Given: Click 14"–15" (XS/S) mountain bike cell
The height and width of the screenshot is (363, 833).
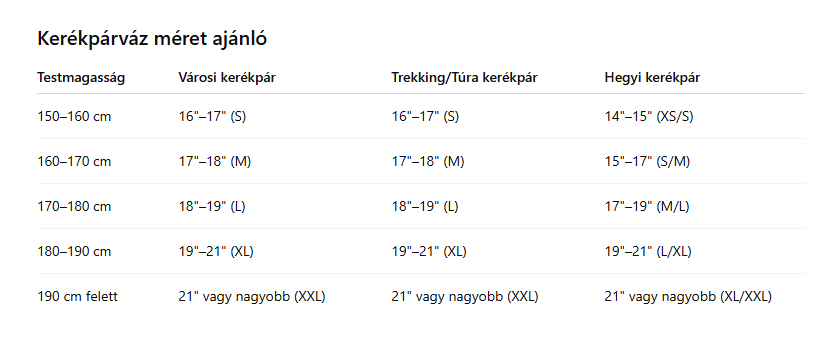Looking at the screenshot, I should [x=649, y=116].
